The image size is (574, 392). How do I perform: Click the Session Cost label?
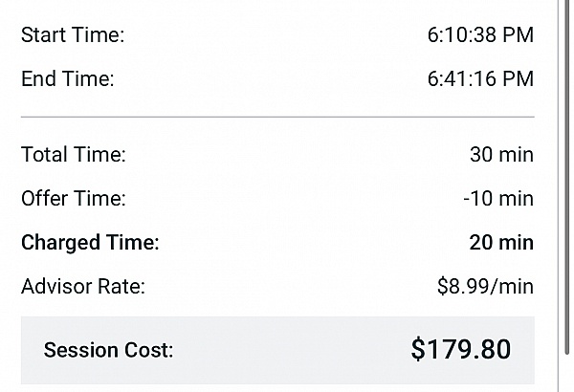108,350
